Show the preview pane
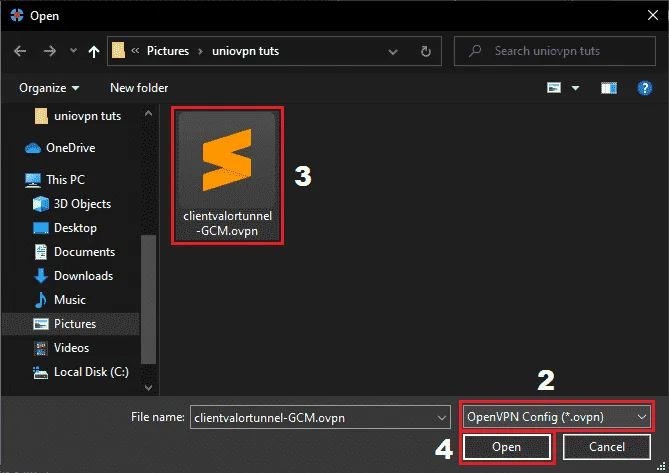Viewport: 669px width, 473px height. point(609,88)
